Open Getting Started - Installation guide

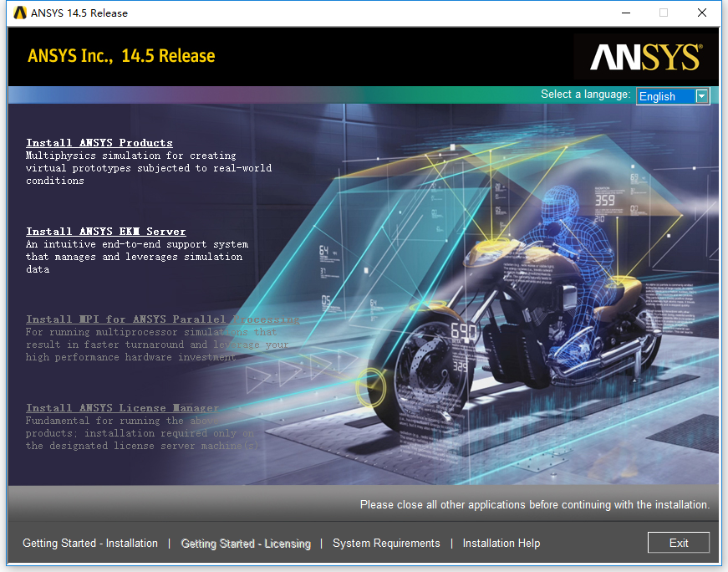tap(90, 544)
